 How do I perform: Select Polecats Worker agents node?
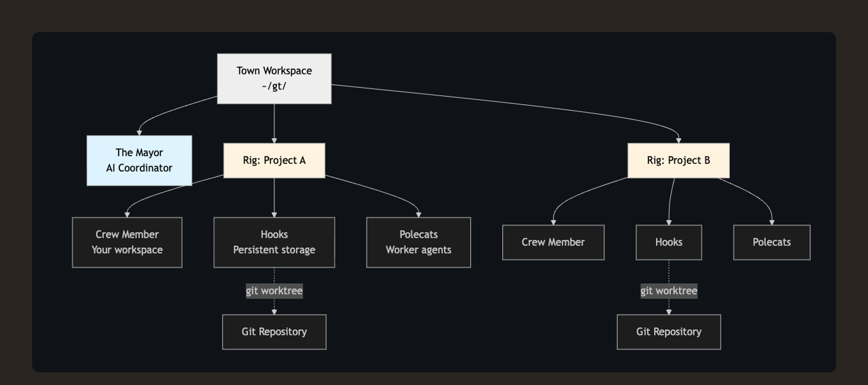click(418, 242)
